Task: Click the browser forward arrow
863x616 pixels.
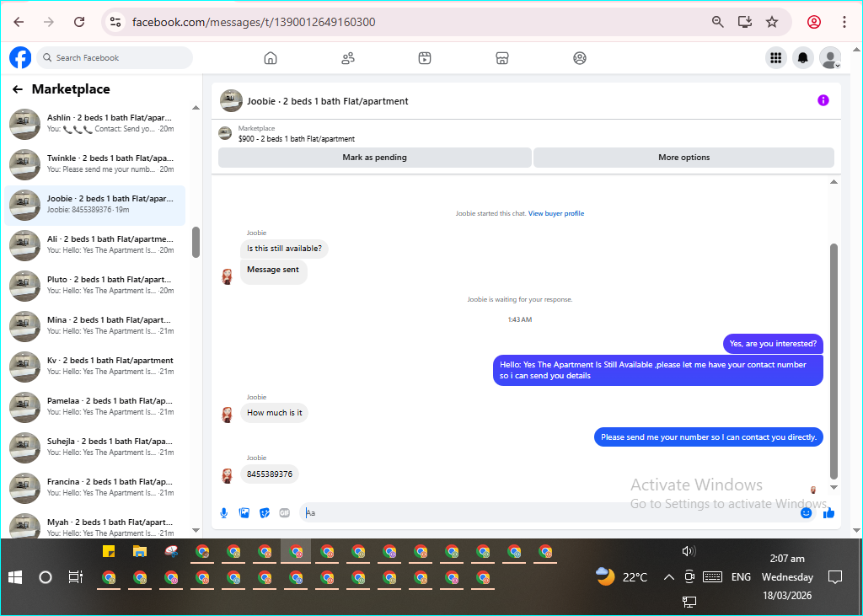Action: click(49, 22)
